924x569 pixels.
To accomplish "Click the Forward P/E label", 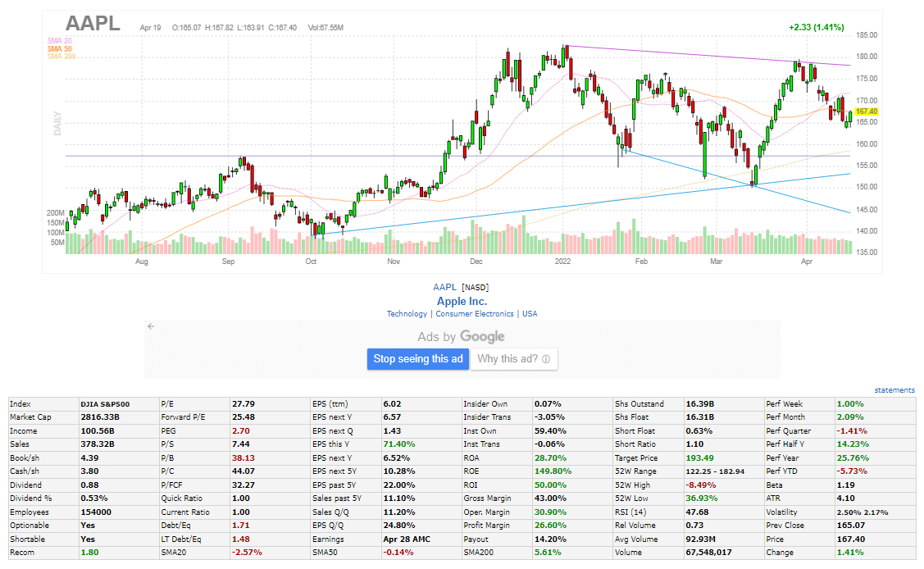I will click(x=184, y=417).
